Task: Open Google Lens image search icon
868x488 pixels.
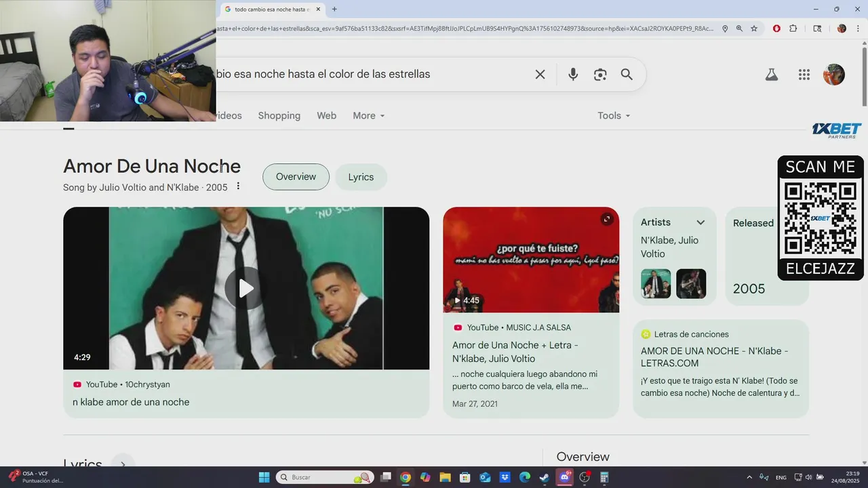Action: (600, 75)
